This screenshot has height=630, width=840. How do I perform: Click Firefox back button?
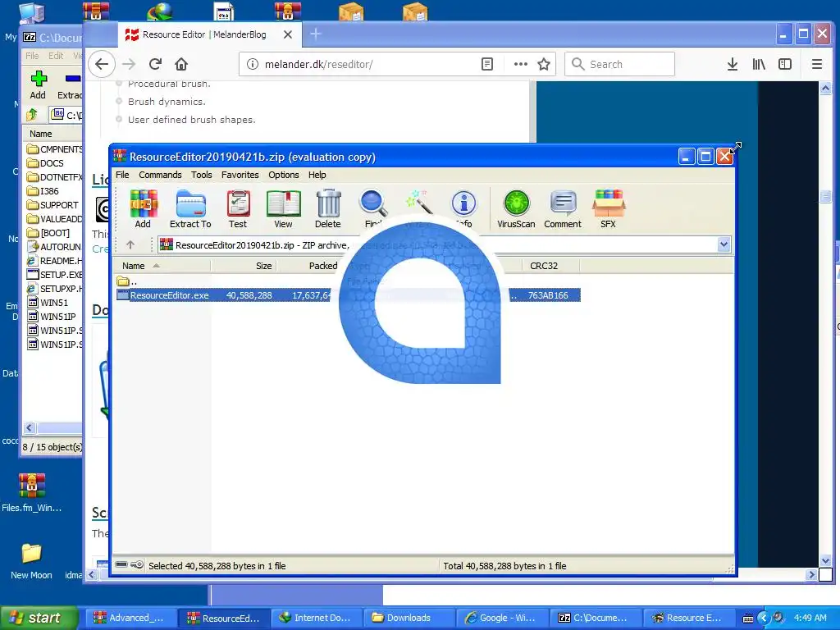(x=102, y=64)
